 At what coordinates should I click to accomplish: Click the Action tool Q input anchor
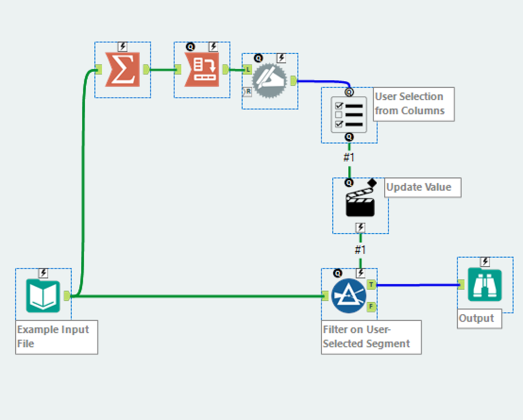(349, 183)
